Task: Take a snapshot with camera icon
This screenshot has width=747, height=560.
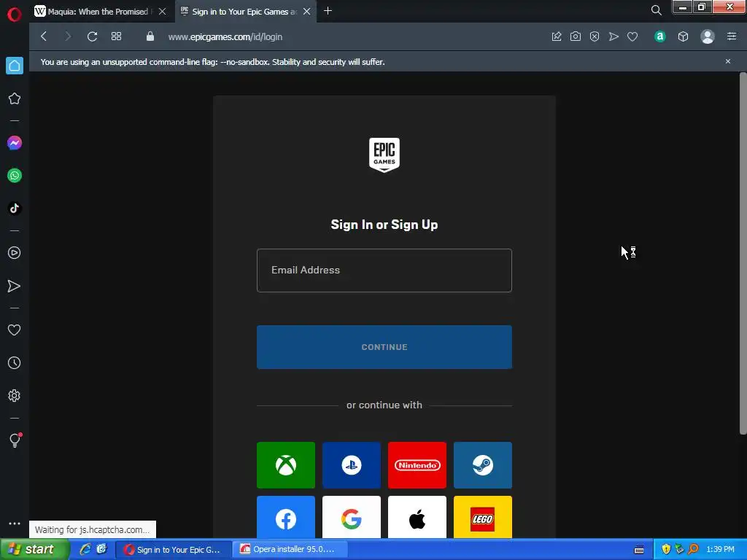Action: click(x=576, y=36)
